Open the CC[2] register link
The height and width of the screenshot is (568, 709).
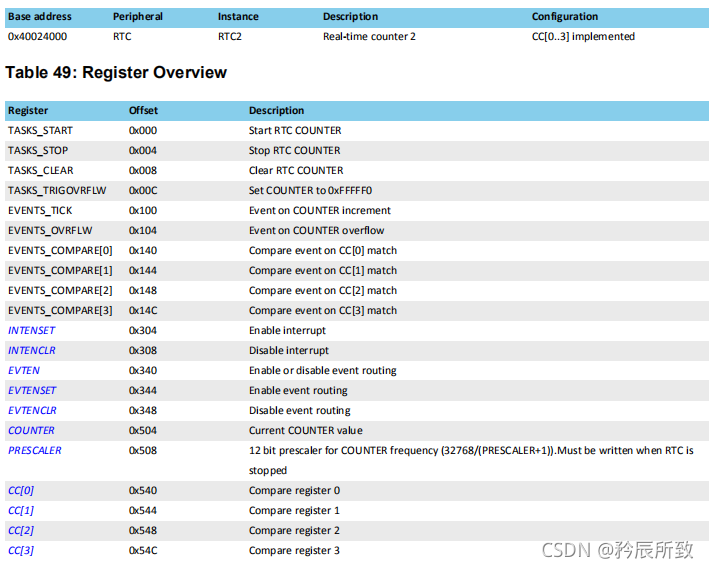(21, 530)
